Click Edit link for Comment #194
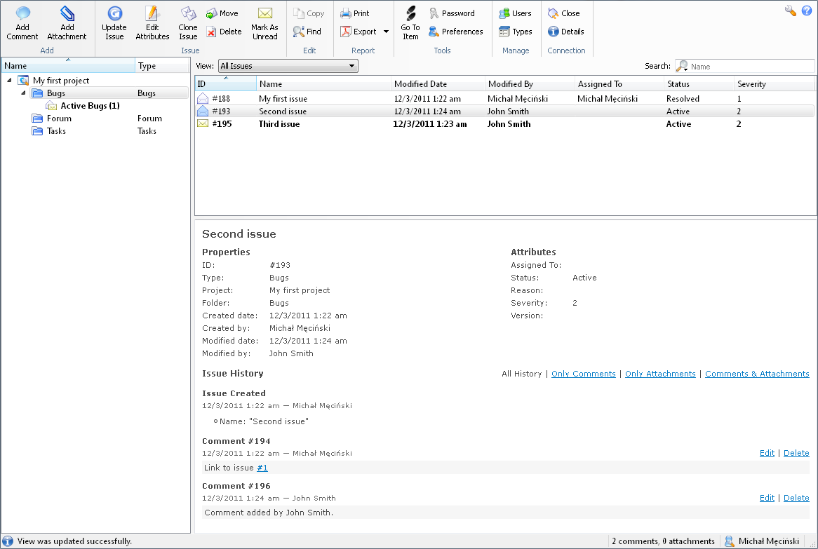The height and width of the screenshot is (549, 818). coord(766,453)
